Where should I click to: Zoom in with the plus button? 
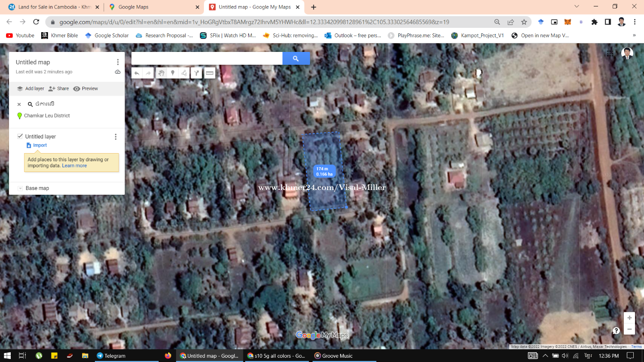[629, 318]
